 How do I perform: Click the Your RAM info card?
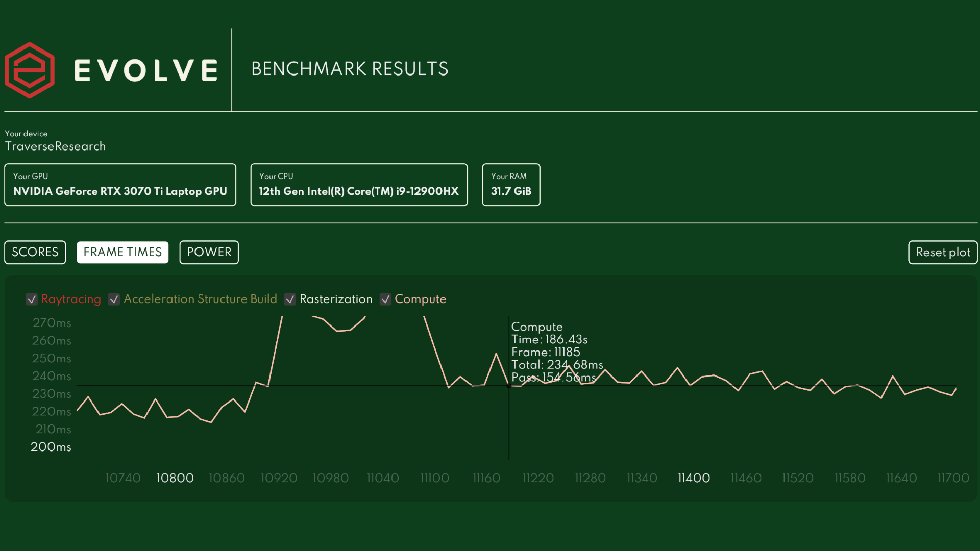click(x=511, y=185)
